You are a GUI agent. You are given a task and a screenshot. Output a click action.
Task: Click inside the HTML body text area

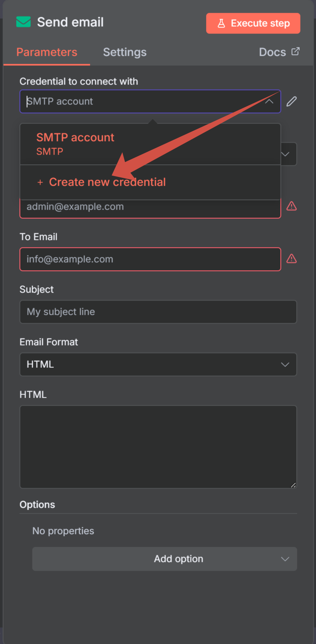point(158,446)
